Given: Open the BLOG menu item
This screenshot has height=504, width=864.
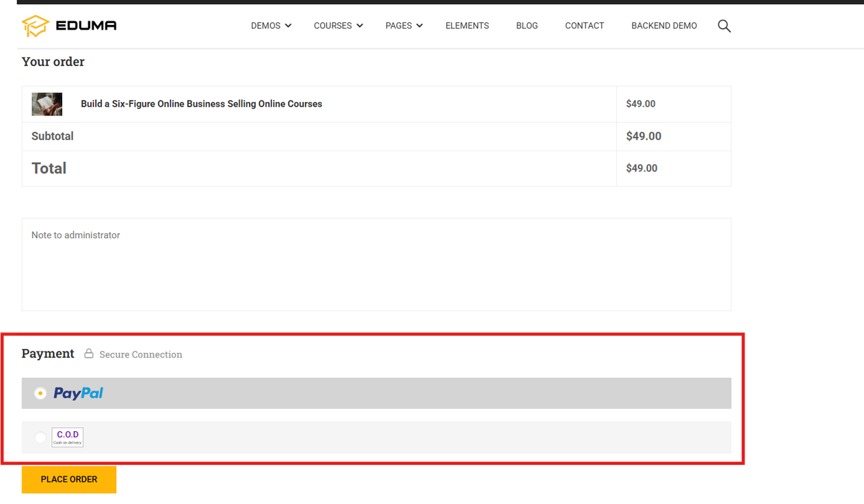Looking at the screenshot, I should [527, 26].
